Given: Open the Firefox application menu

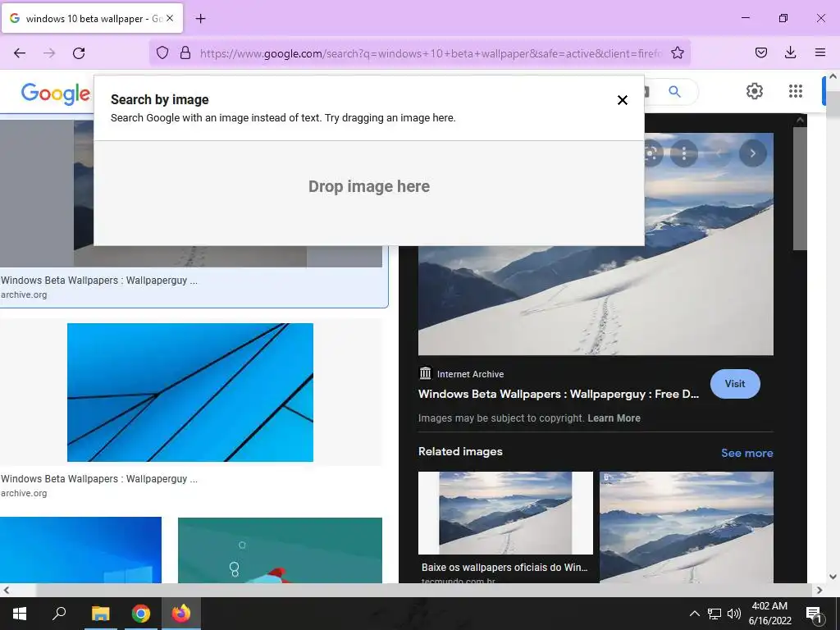Looking at the screenshot, I should click(819, 52).
